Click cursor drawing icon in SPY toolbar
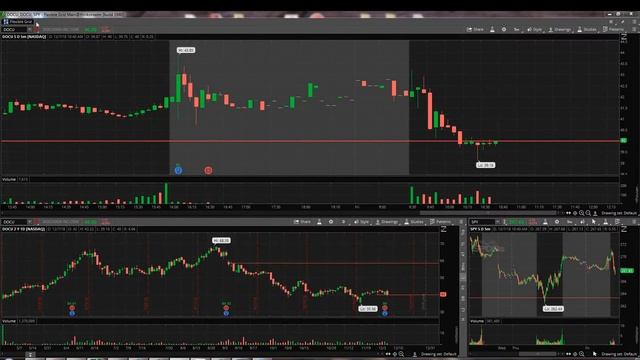This screenshot has width=640, height=360. click(x=594, y=222)
